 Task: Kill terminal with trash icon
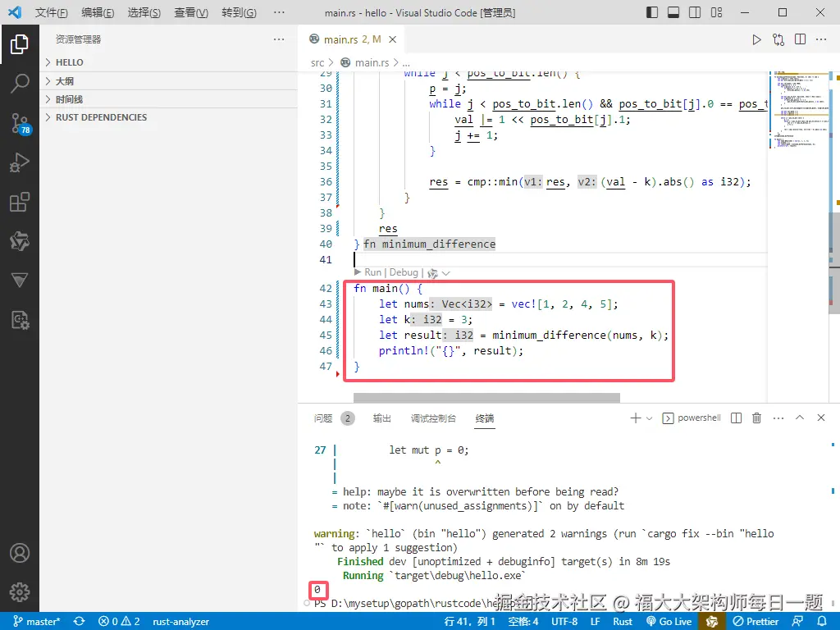click(x=756, y=418)
